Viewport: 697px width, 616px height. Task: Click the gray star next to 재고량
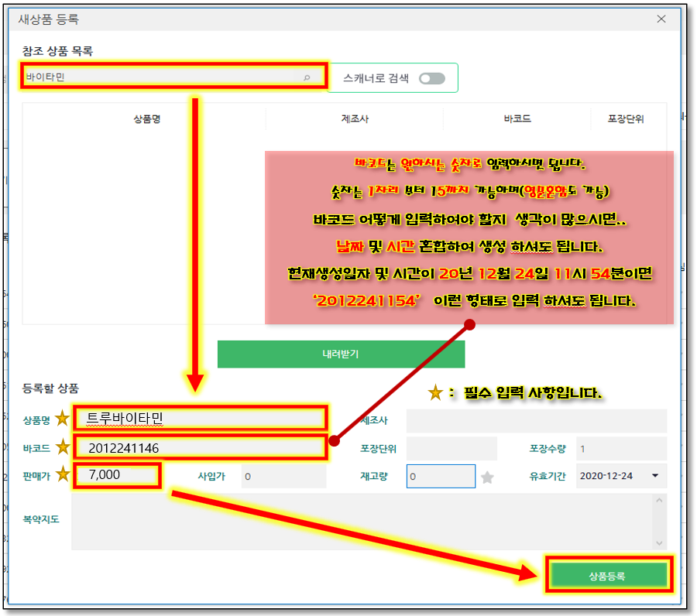coord(487,477)
